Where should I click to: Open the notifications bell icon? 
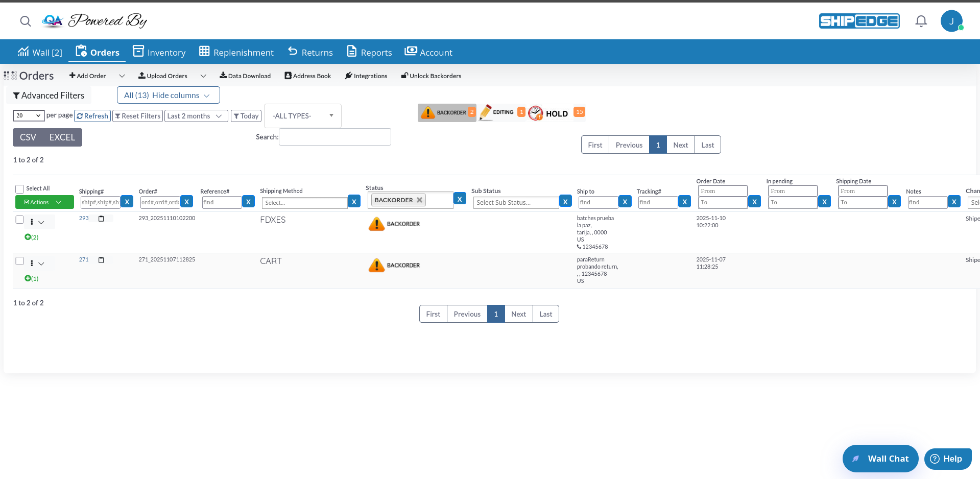pos(921,21)
